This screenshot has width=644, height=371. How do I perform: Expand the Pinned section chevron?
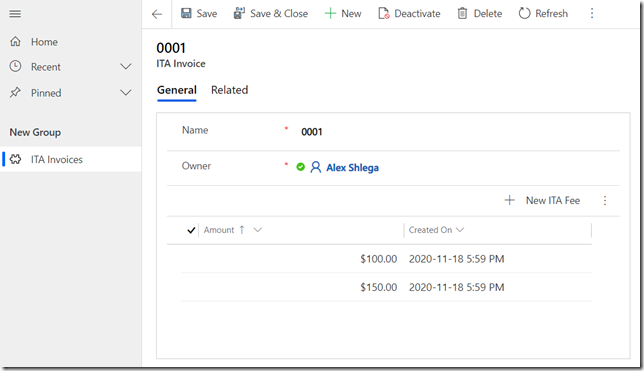tap(126, 93)
